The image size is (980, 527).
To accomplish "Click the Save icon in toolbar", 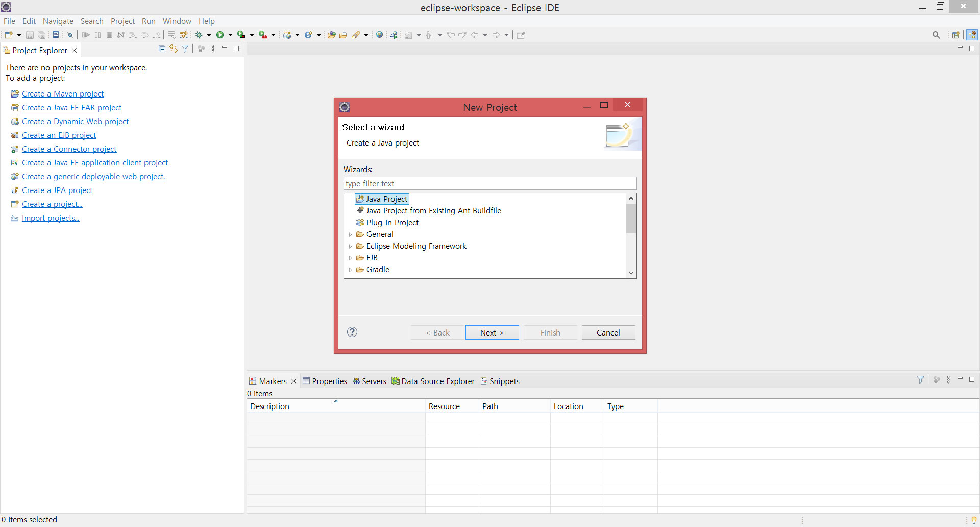I will pyautogui.click(x=30, y=35).
